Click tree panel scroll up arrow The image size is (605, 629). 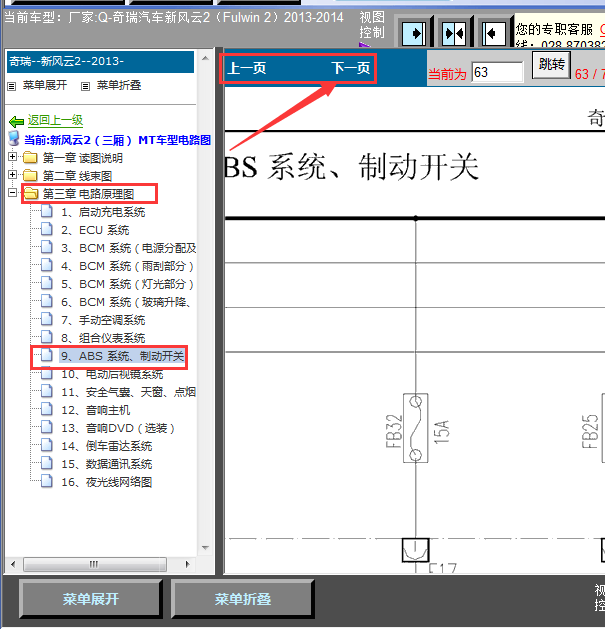[x=205, y=59]
